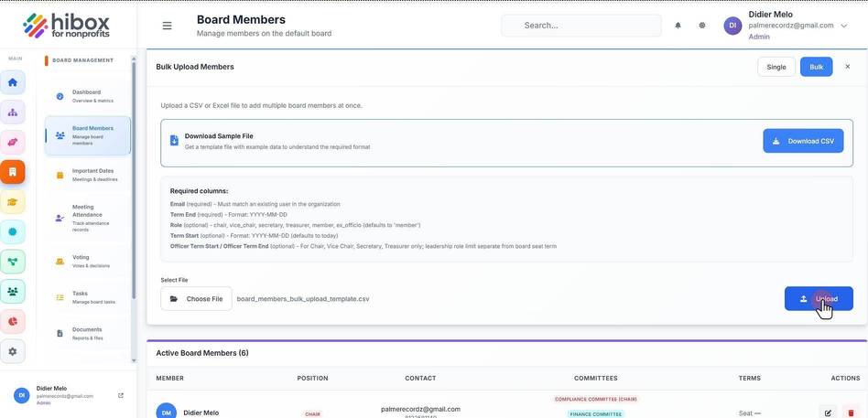The width and height of the screenshot is (868, 418).
Task: Open the gear icon in left rail
Action: click(x=13, y=351)
